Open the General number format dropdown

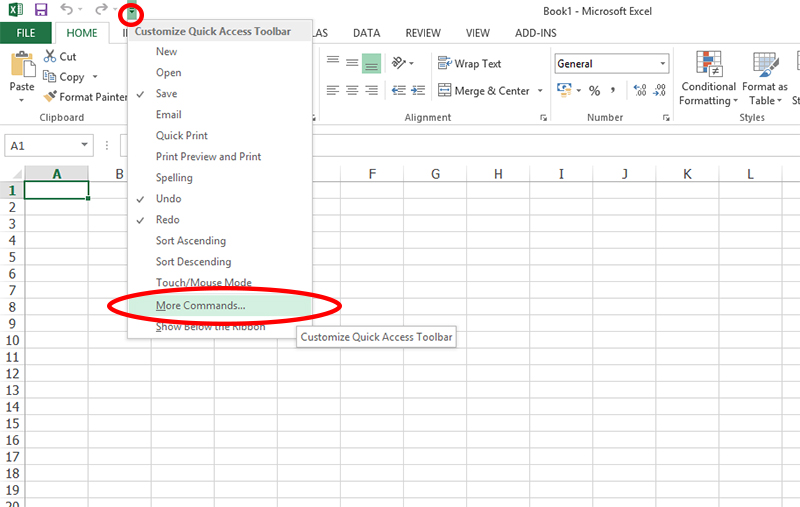[663, 64]
